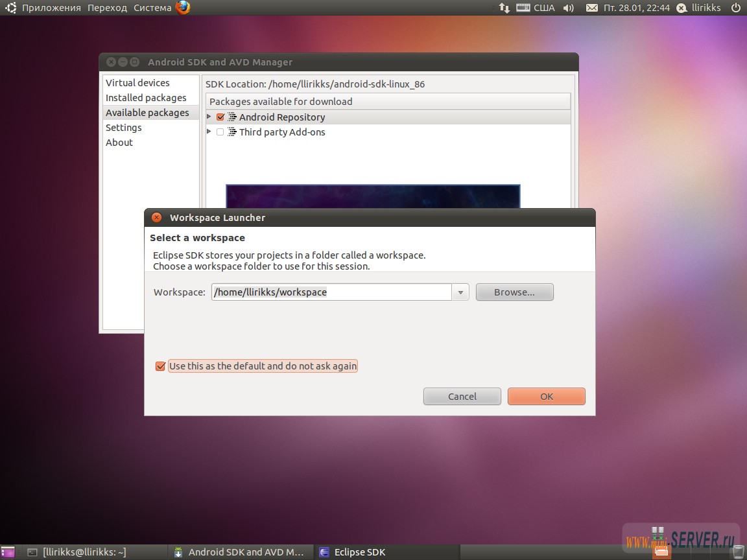Select the Third party Add-ons row label
This screenshot has width=747, height=560.
pos(282,132)
